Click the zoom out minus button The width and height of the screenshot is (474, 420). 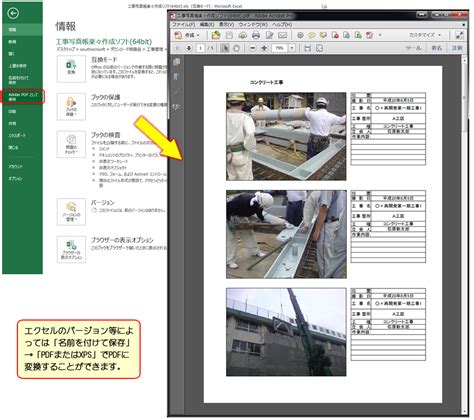point(253,48)
